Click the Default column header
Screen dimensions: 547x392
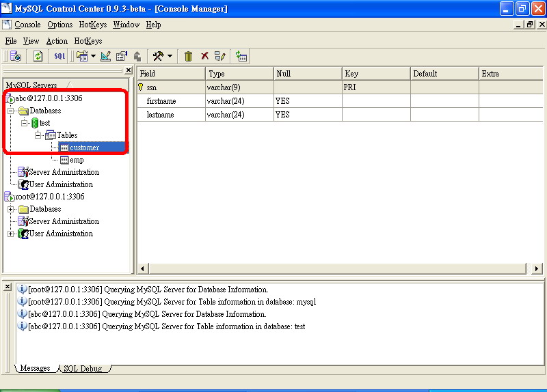444,74
